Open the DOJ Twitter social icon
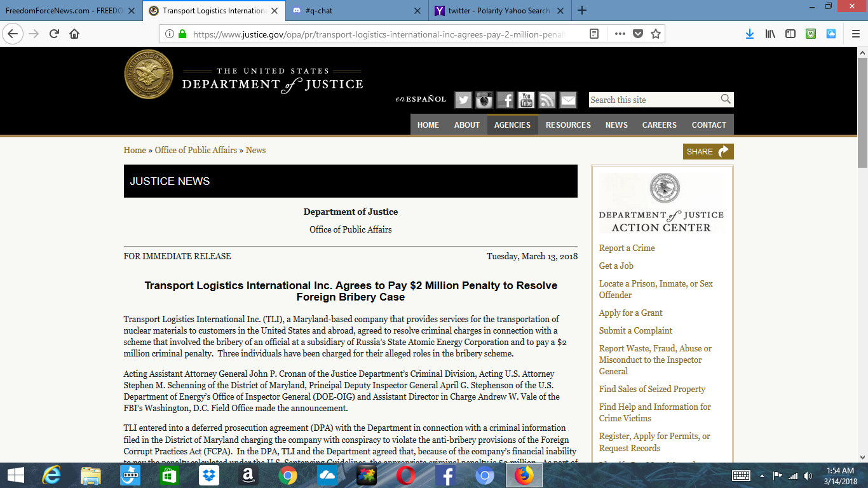This screenshot has height=488, width=868. (463, 100)
